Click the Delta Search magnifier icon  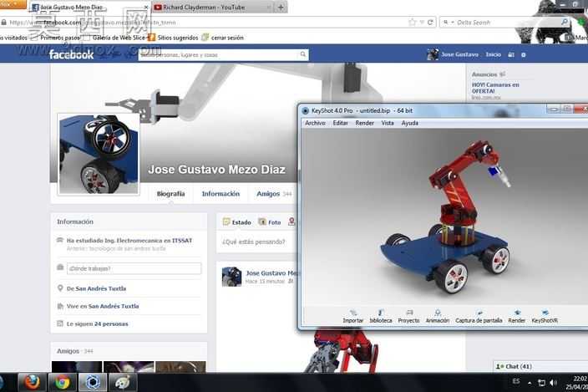point(565,23)
